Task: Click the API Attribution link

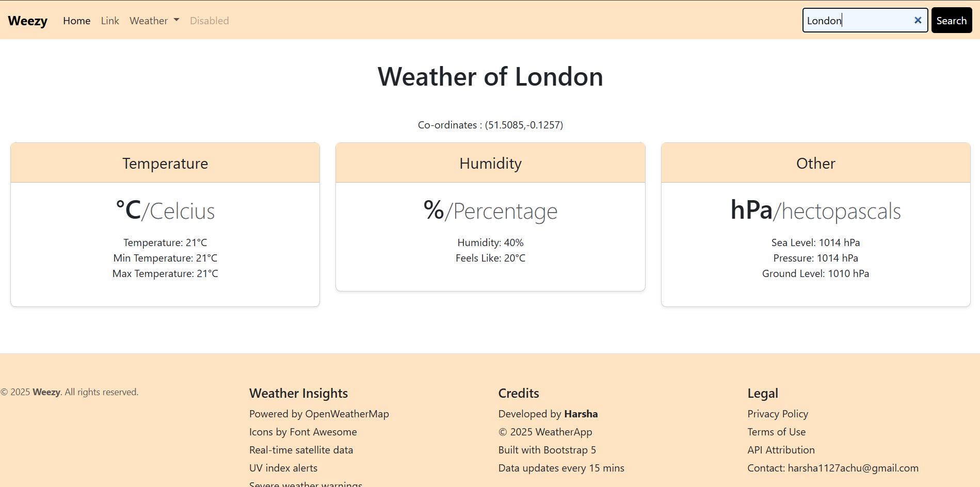Action: (x=781, y=450)
